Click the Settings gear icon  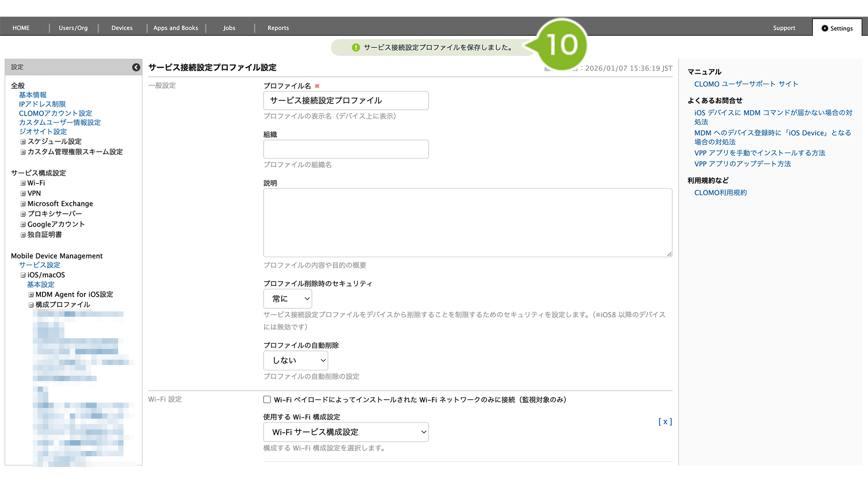tap(825, 28)
